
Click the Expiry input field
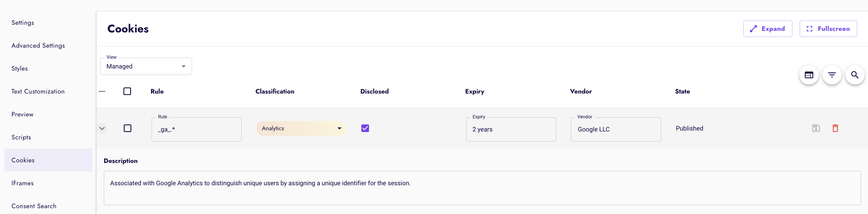(511, 129)
